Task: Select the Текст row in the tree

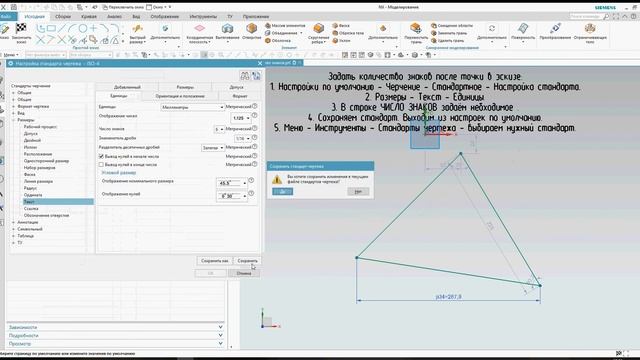Action: tap(58, 202)
